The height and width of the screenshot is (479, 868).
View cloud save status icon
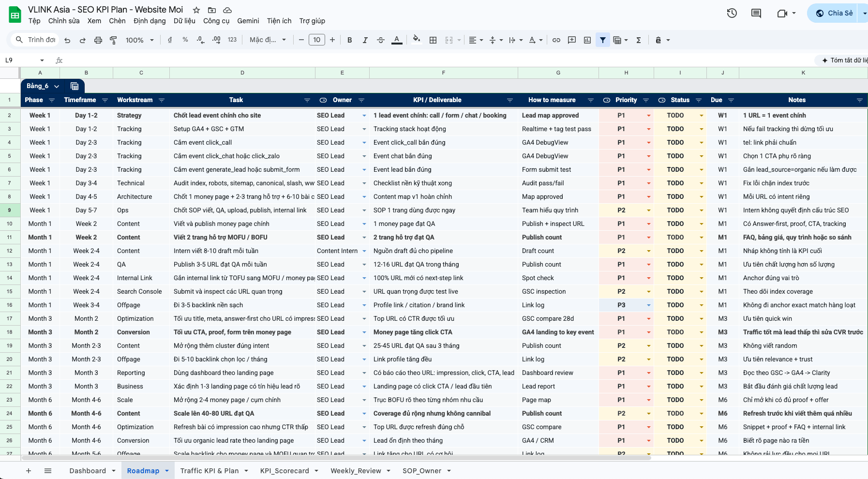click(x=227, y=10)
